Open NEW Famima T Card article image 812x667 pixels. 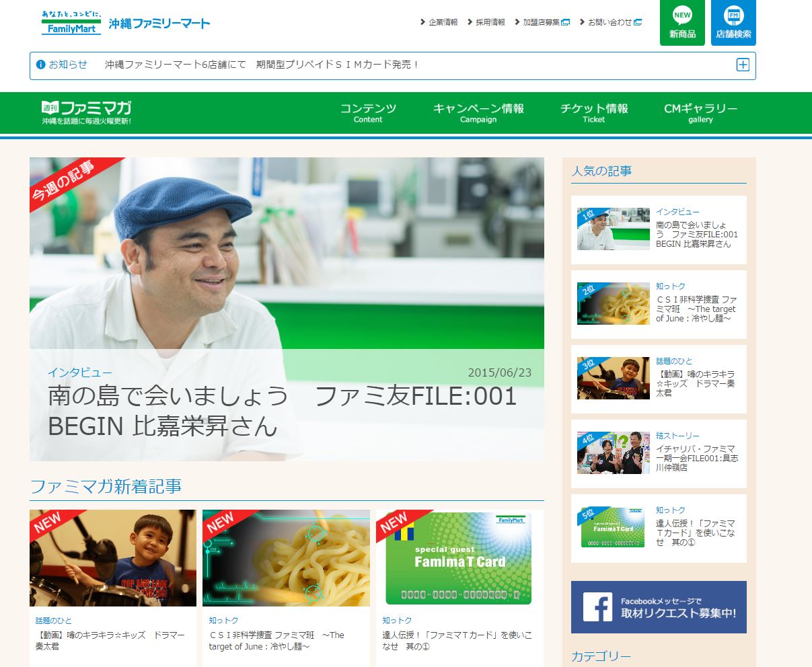(x=459, y=558)
